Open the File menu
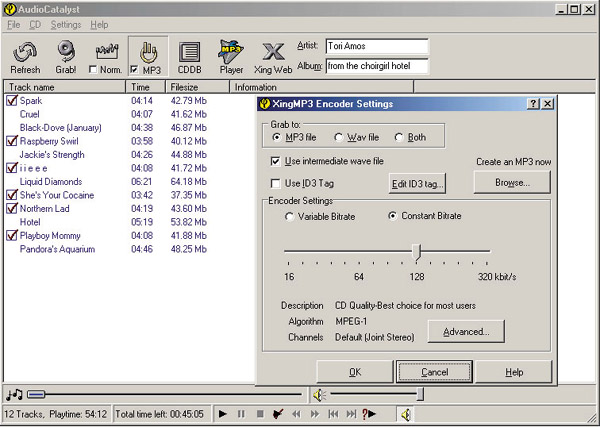 click(13, 25)
